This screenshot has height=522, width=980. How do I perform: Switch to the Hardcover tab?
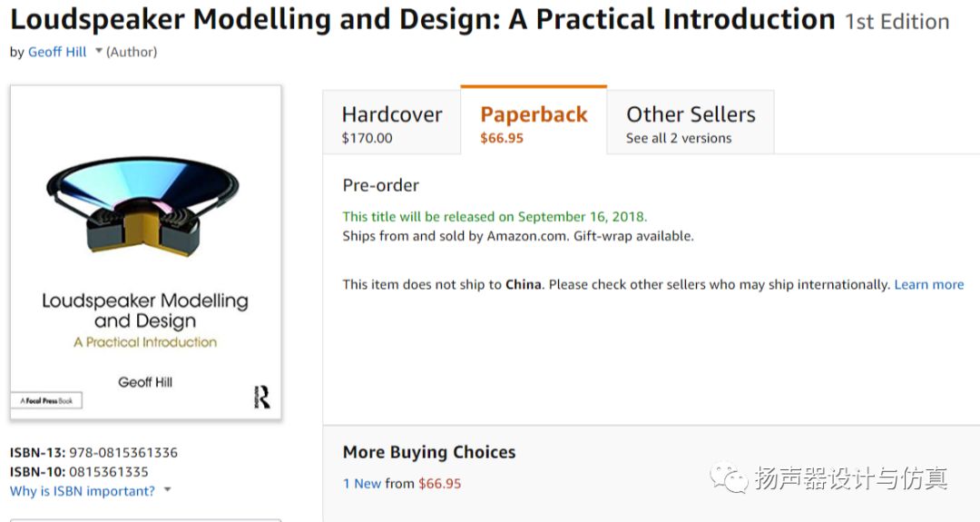392,123
